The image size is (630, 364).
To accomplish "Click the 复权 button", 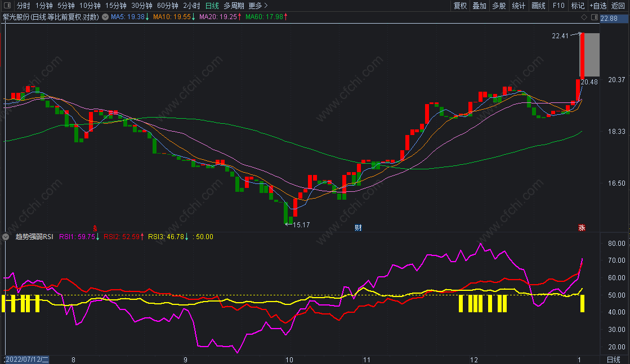I will coord(461,6).
